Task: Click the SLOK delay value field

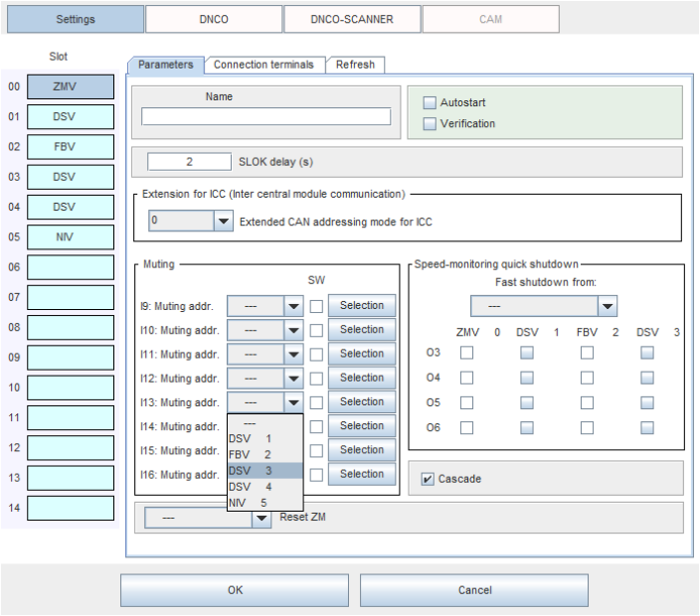Action: (x=189, y=162)
